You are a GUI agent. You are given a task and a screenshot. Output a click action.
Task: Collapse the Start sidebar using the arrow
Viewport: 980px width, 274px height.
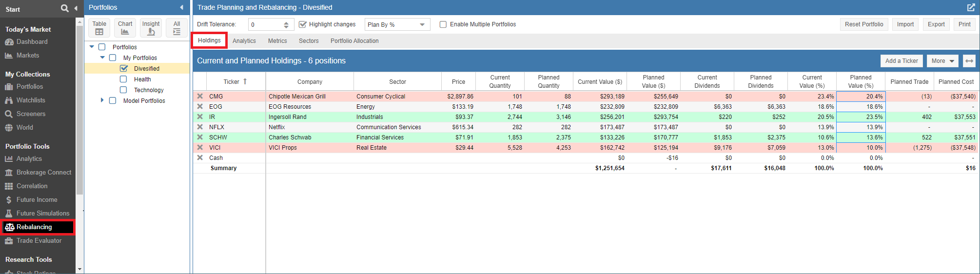[76, 8]
